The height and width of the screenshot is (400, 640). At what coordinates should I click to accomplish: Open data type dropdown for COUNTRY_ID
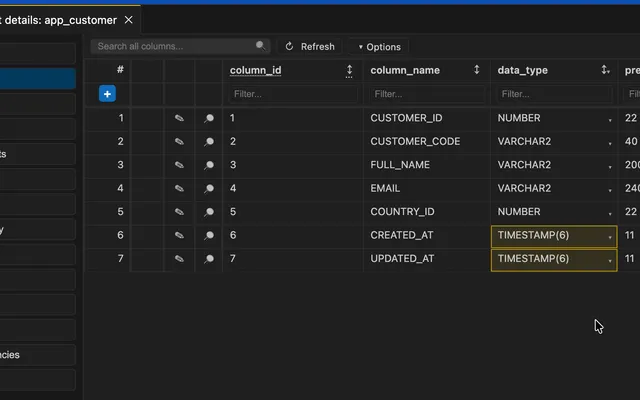coord(610,213)
